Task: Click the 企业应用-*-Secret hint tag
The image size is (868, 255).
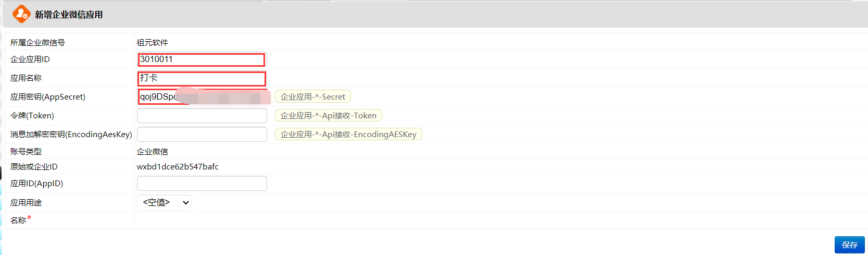Action: click(312, 97)
